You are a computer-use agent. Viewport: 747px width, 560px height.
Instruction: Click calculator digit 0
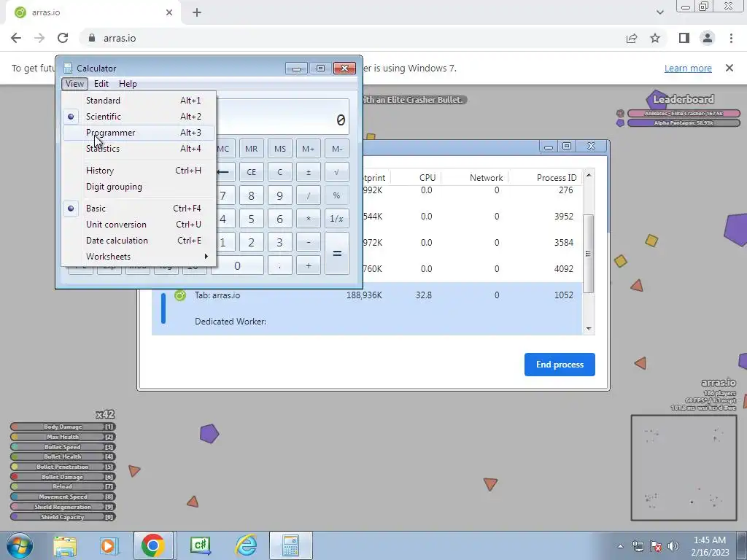tap(237, 265)
